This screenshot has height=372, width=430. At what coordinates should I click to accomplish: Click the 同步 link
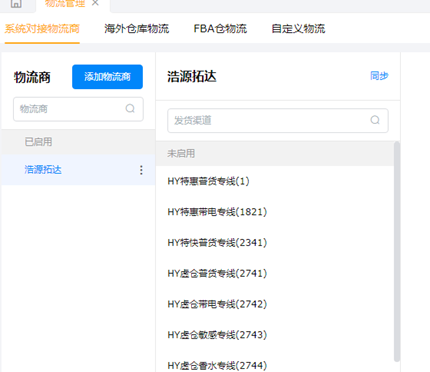(x=379, y=76)
